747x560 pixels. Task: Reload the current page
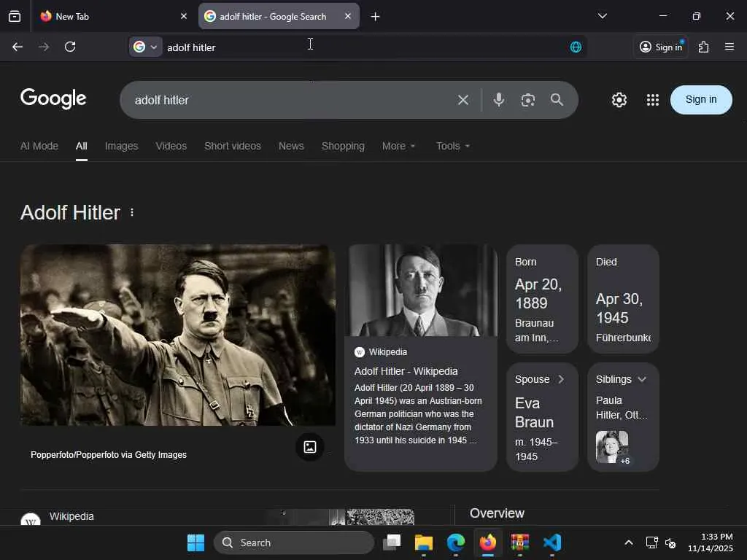tap(70, 47)
